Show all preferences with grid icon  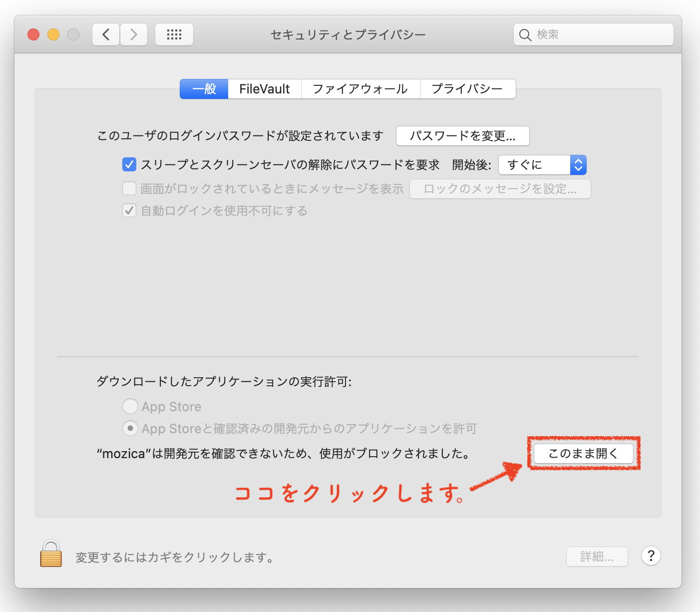pyautogui.click(x=174, y=34)
